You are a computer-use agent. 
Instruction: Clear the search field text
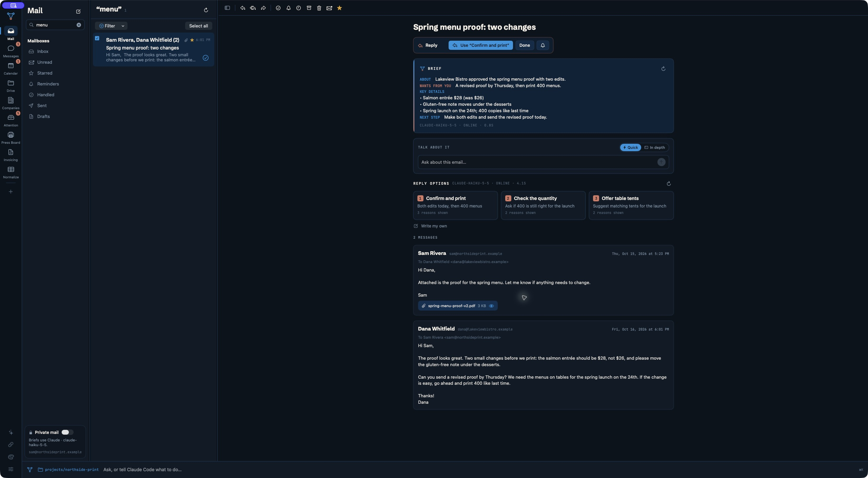coord(79,25)
